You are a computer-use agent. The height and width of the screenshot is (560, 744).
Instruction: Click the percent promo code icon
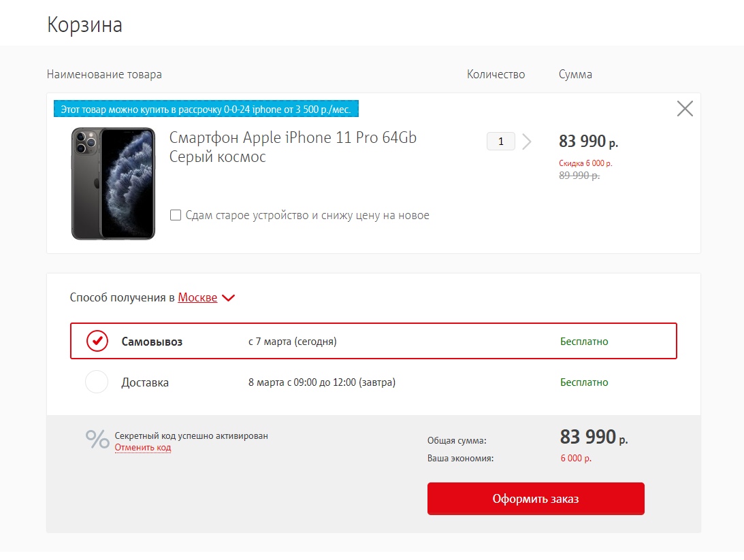pyautogui.click(x=97, y=439)
